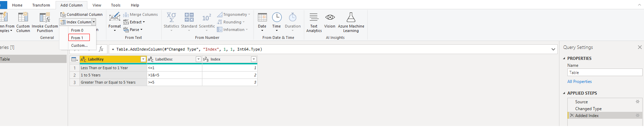
Task: Open the Index column filter dropdown
Action: point(253,59)
